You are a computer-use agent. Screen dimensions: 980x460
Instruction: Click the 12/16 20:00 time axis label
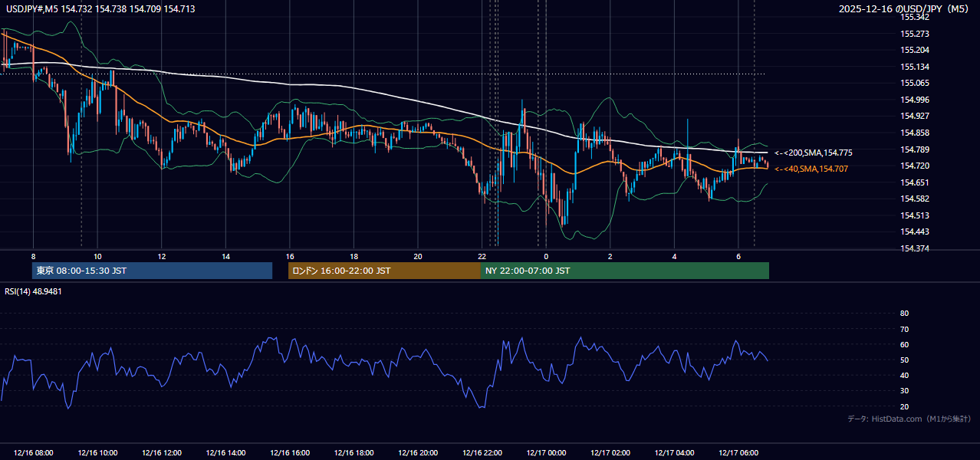click(x=418, y=453)
